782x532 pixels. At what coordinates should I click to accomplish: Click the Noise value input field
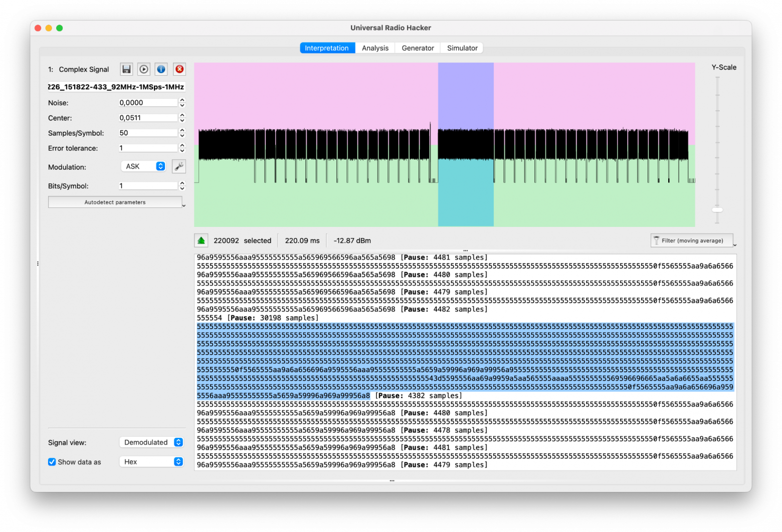point(148,103)
